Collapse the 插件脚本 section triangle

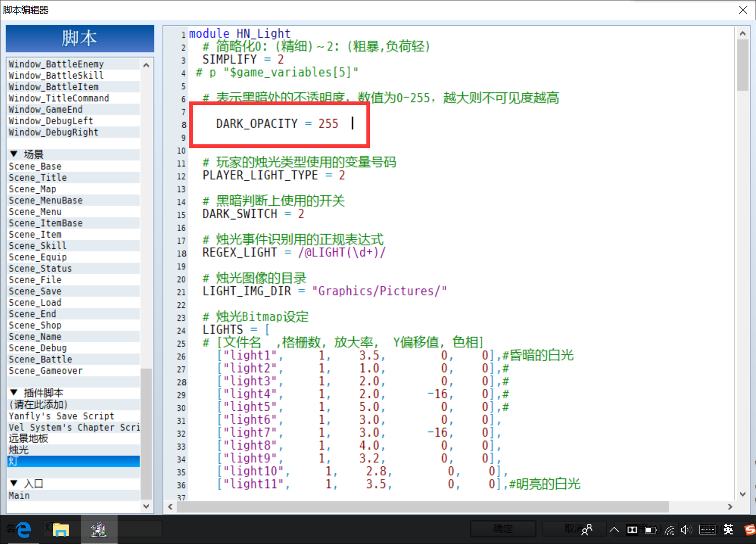coord(14,393)
